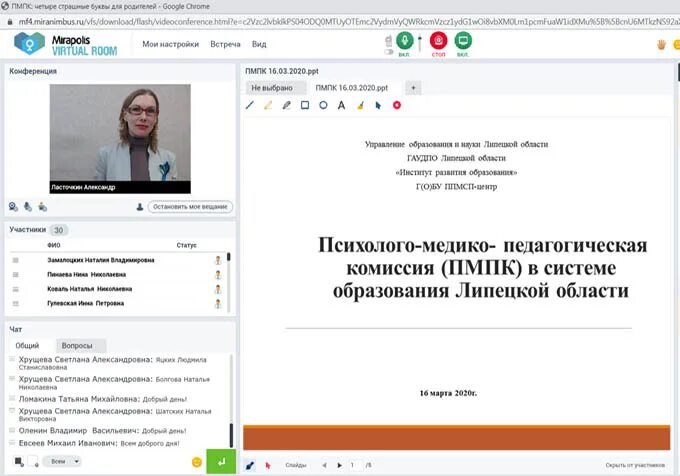680x476 pixels.
Task: Toggle the green screen sharing button
Action: point(463,41)
